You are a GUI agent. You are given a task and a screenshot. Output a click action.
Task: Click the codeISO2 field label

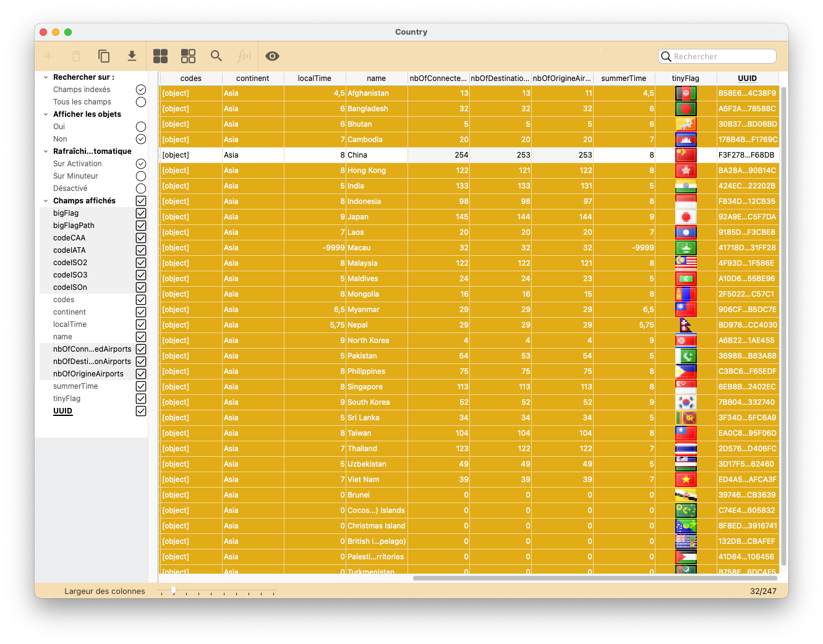coord(70,263)
